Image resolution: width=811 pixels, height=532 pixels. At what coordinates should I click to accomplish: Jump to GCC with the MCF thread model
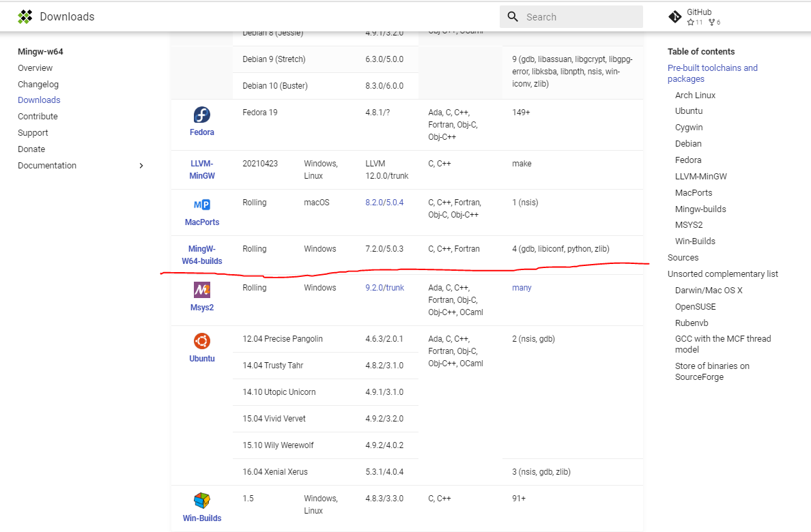click(x=722, y=344)
